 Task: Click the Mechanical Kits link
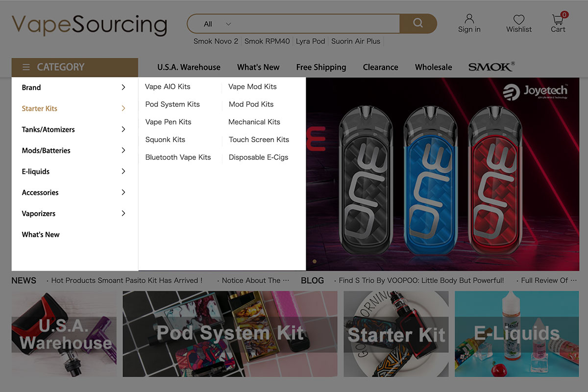(254, 122)
